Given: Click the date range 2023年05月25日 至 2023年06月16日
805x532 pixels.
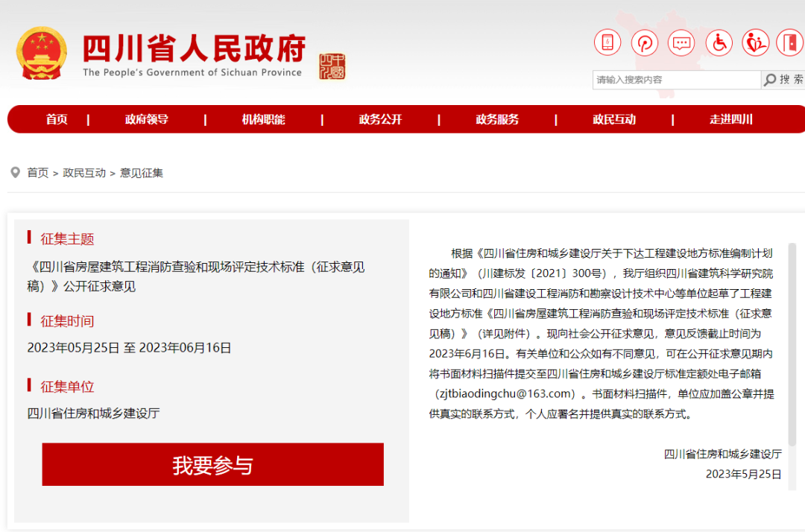Looking at the screenshot, I should (x=130, y=348).
